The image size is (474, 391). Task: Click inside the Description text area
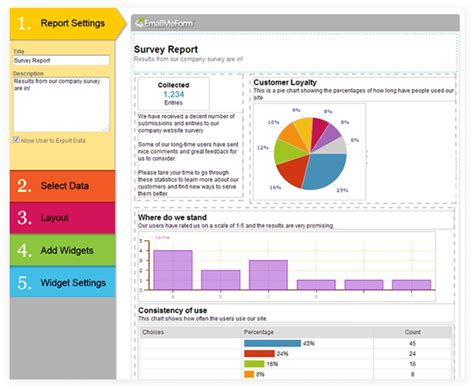(x=61, y=105)
